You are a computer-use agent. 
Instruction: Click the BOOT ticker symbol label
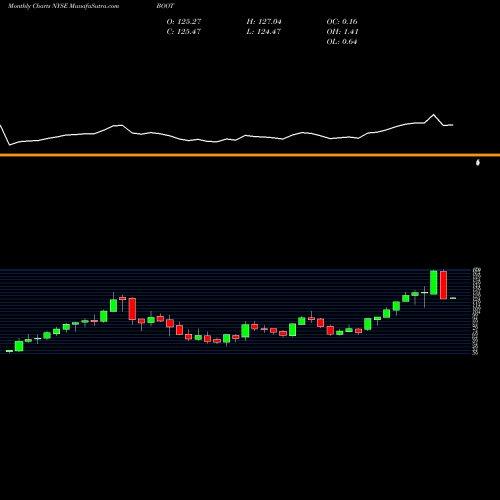[165, 6]
